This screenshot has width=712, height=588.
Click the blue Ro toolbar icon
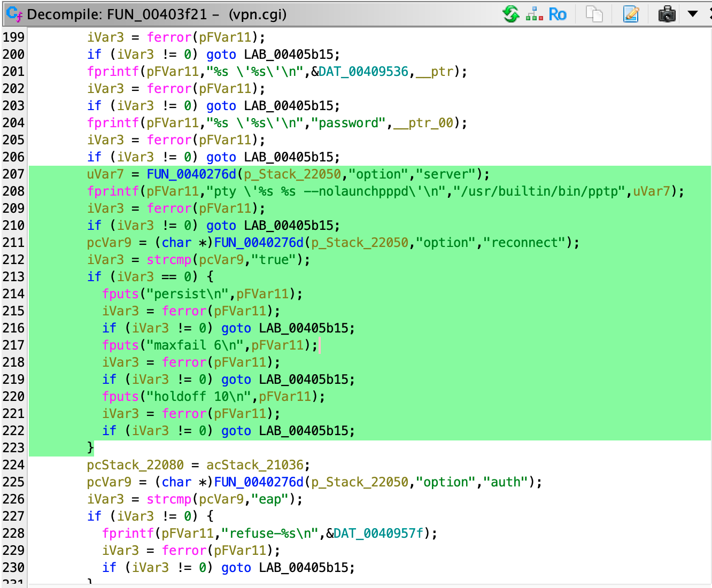[558, 14]
